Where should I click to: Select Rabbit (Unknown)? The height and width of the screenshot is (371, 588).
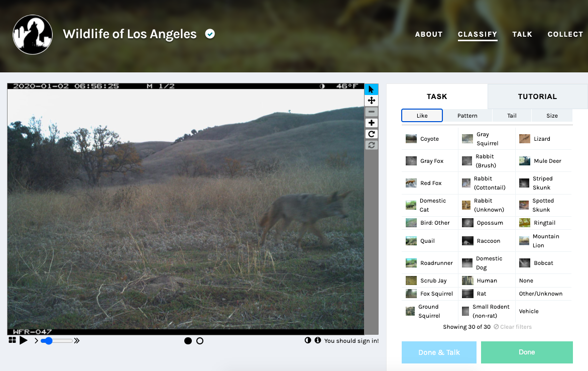coord(487,206)
